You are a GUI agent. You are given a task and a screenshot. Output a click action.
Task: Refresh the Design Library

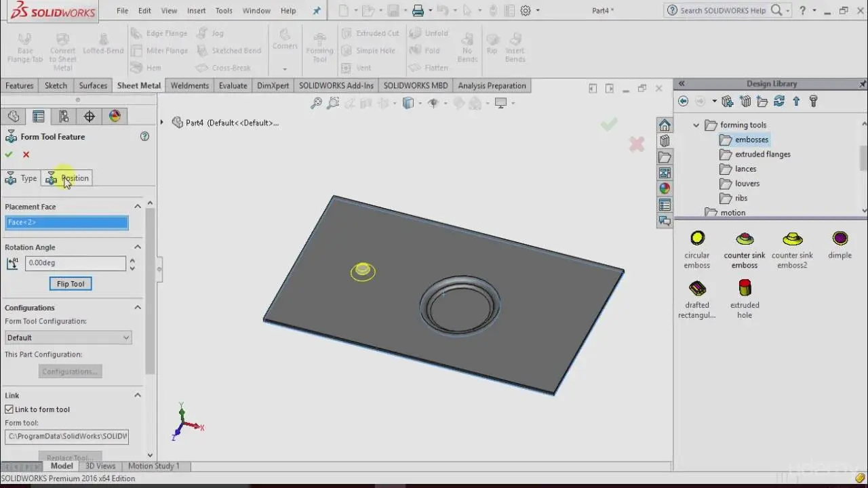(779, 101)
